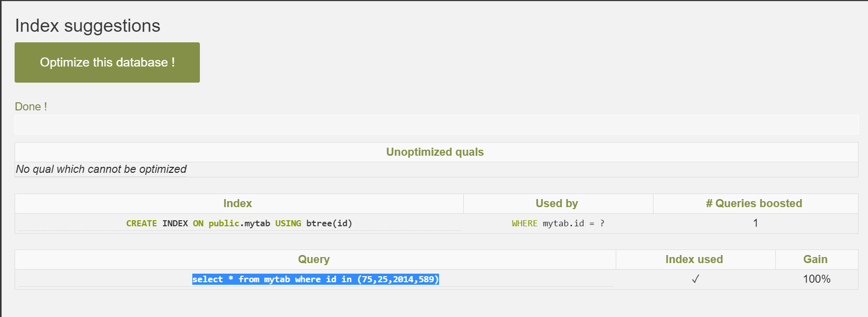
Task: Click the CREATE keyword in the index statement
Action: pyautogui.click(x=141, y=223)
